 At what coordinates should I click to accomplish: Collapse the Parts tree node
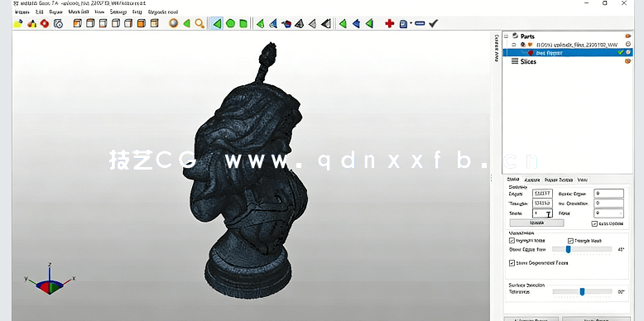point(507,36)
